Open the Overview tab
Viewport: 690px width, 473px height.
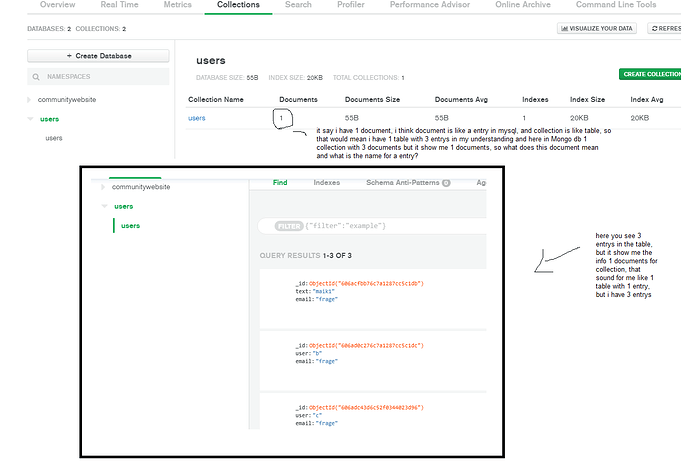58,5
